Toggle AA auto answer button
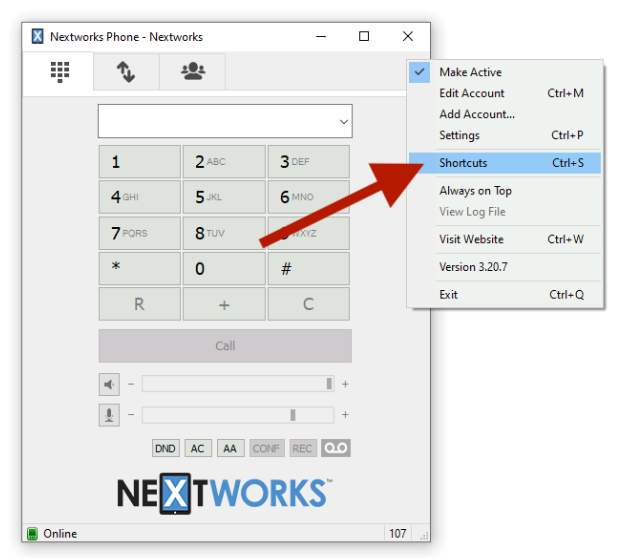 (x=231, y=448)
